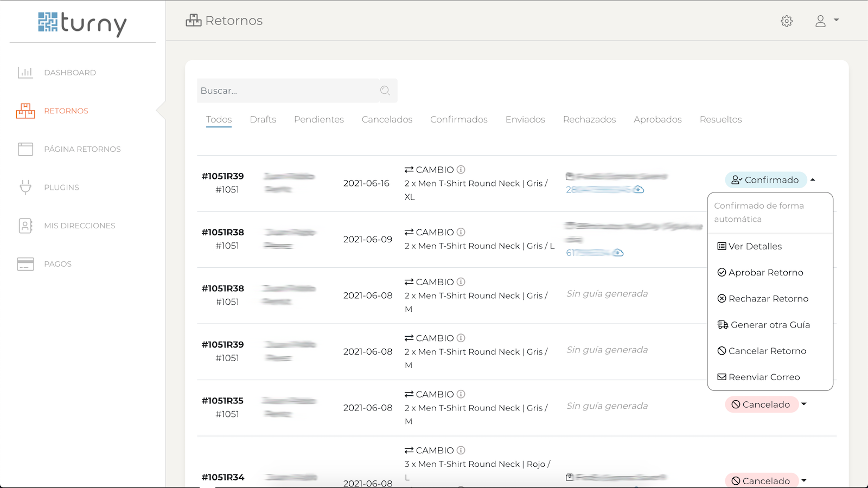Click Cancelado badge on #1051R34 row
This screenshot has width=868, height=488.
point(762,480)
